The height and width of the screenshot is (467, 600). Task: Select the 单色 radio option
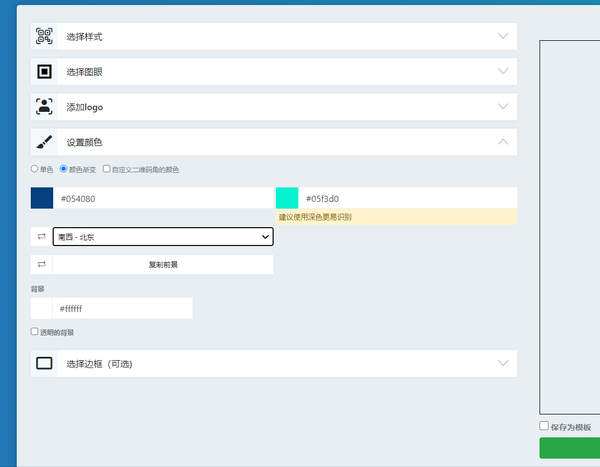(x=34, y=169)
